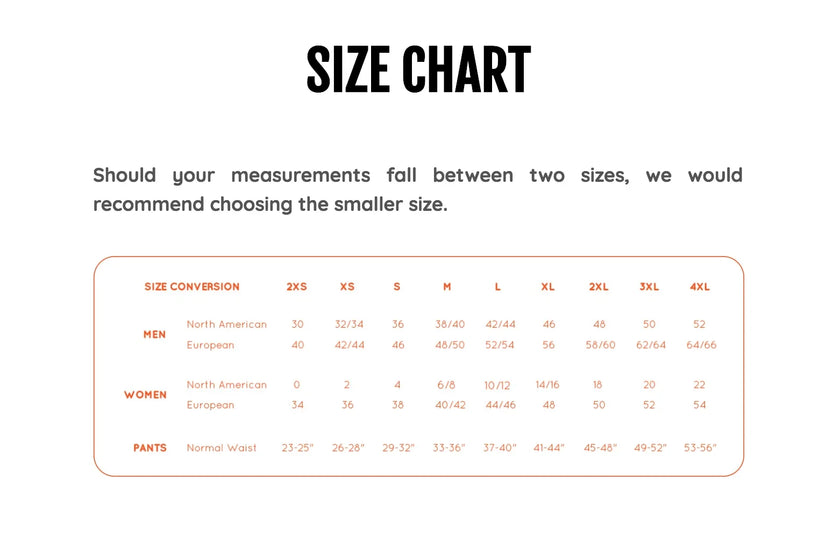Click the 2XS size column header
This screenshot has width=840, height=552.
click(297, 287)
